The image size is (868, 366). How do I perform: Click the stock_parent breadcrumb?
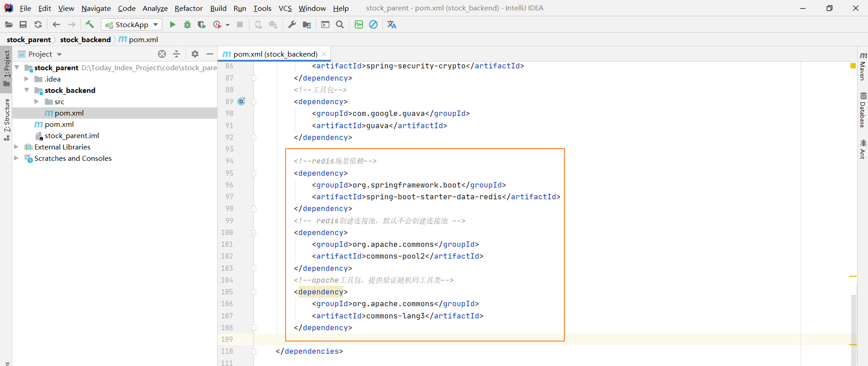click(x=29, y=39)
